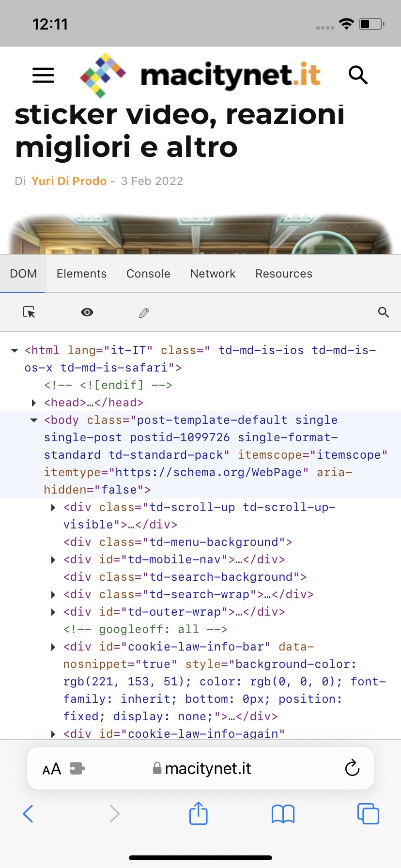Expand the head node
The width and height of the screenshot is (401, 868).
(33, 403)
